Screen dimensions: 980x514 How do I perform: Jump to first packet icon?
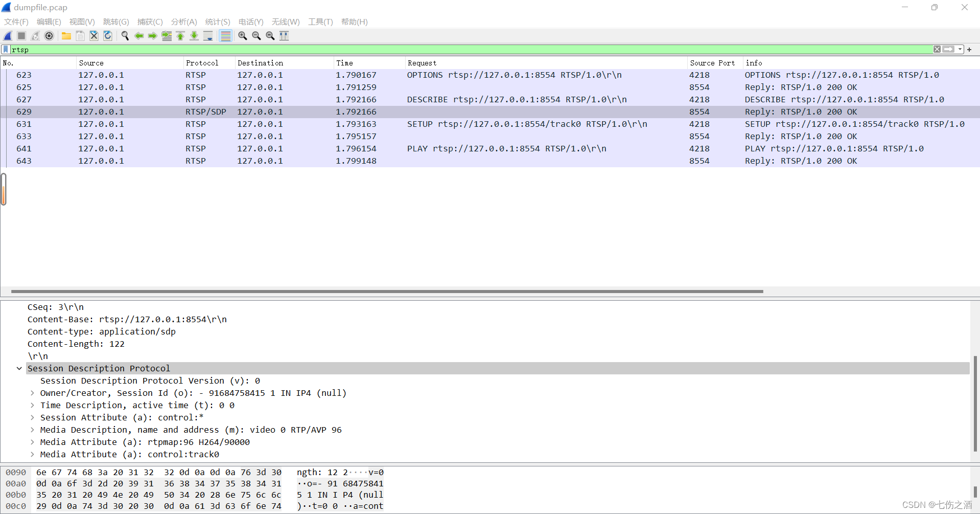(x=180, y=36)
